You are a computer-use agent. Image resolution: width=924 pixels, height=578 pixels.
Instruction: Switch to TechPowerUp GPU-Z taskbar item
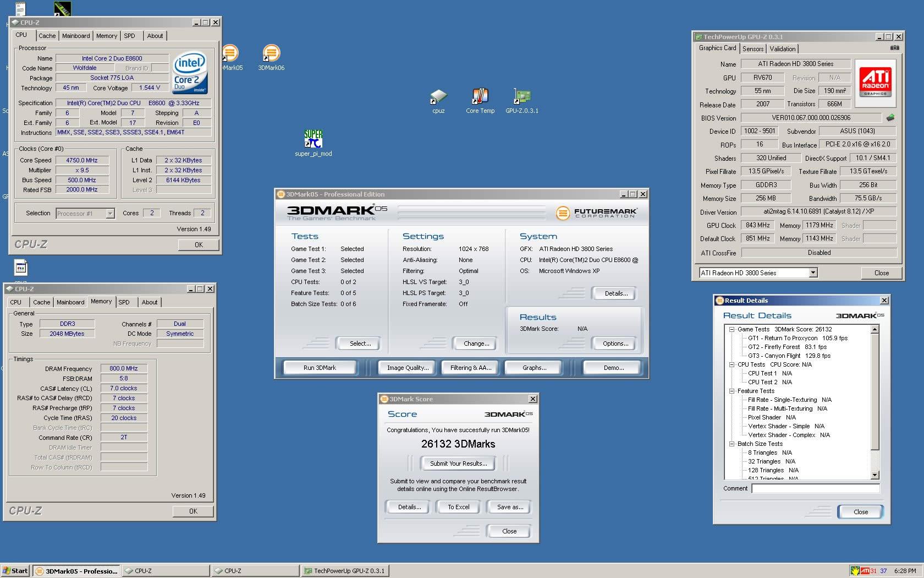[345, 571]
